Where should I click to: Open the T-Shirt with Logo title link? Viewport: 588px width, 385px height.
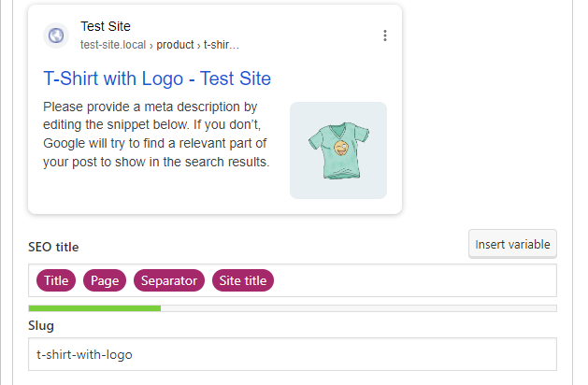(157, 78)
